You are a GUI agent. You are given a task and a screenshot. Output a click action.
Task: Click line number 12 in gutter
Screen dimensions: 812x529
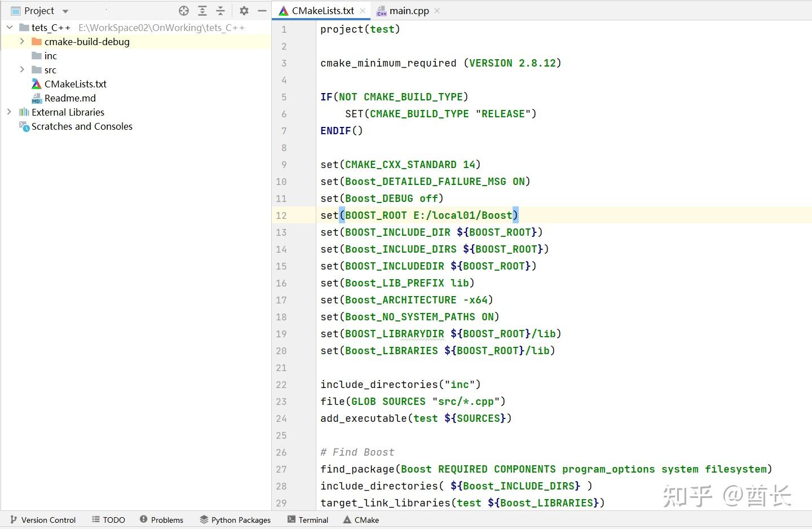(281, 215)
